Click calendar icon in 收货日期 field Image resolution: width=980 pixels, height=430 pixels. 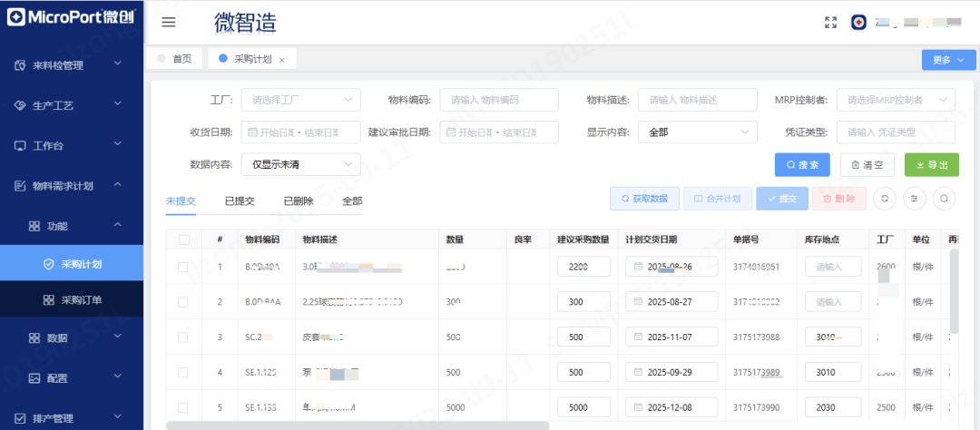click(252, 132)
